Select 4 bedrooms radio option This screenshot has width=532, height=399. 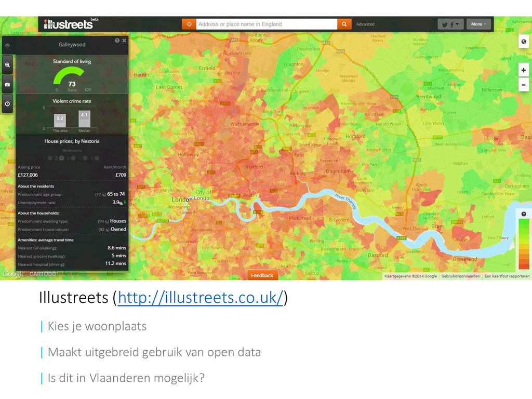pyautogui.click(x=85, y=158)
